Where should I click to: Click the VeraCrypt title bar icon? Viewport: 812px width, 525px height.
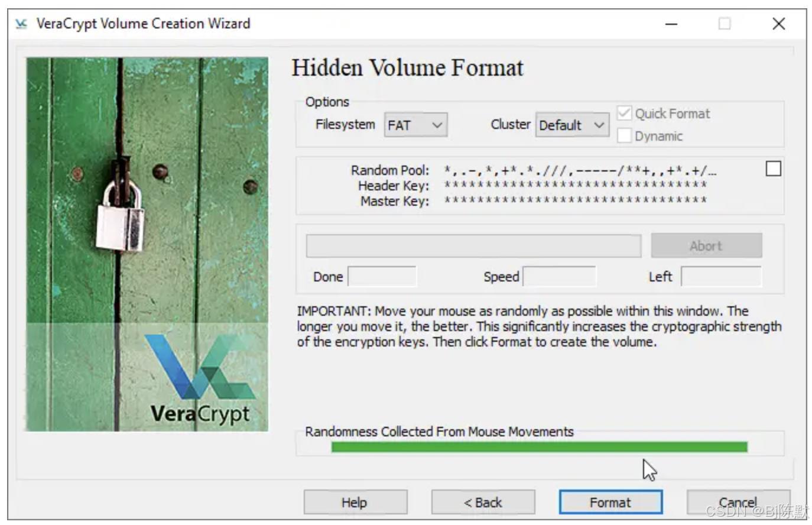21,24
